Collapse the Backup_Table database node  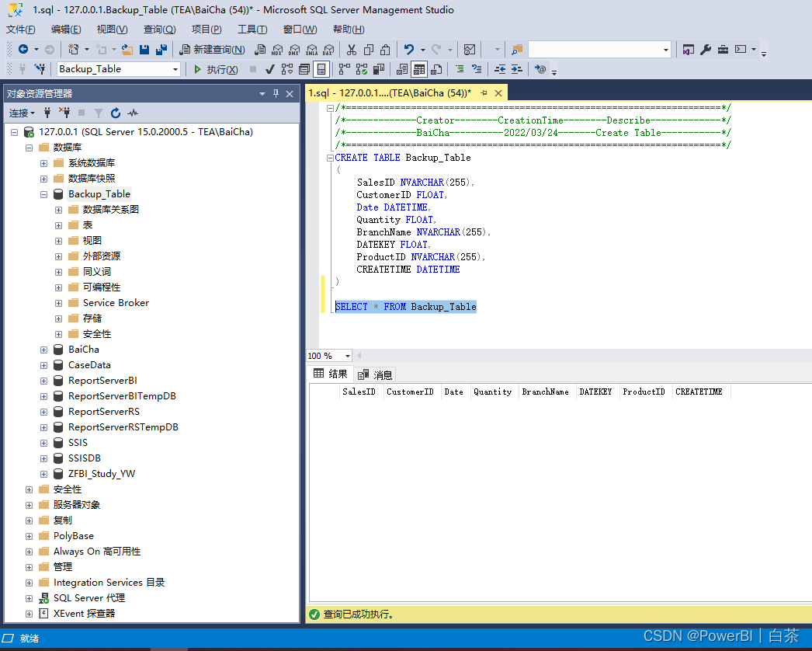click(x=44, y=194)
